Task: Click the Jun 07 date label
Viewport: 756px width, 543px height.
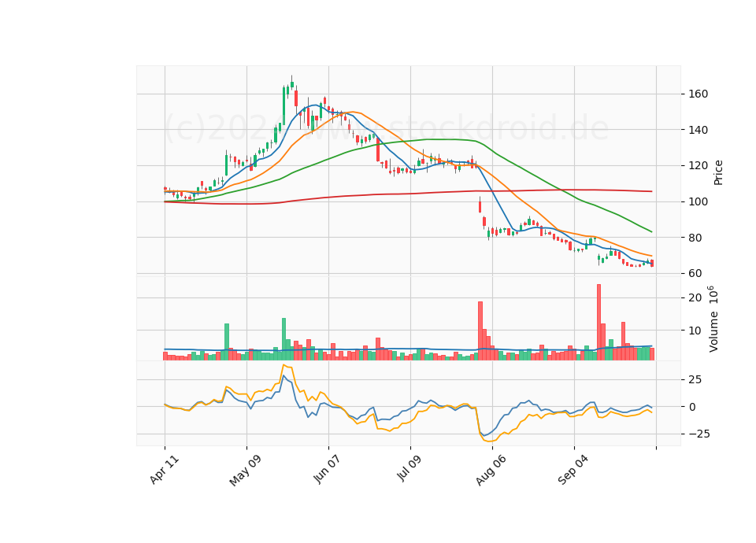Action: click(x=327, y=469)
